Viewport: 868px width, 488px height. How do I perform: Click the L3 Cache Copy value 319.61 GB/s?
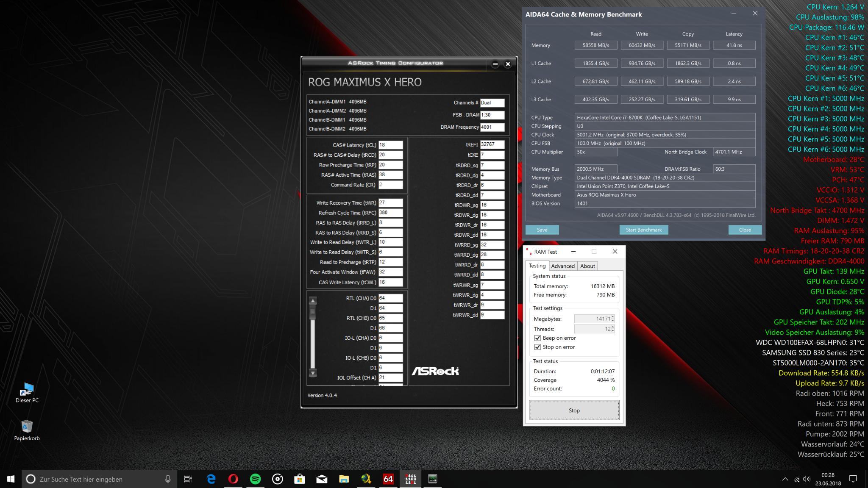688,99
